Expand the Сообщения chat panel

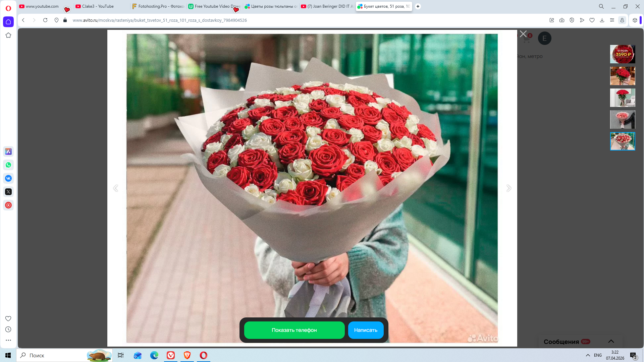tap(611, 341)
